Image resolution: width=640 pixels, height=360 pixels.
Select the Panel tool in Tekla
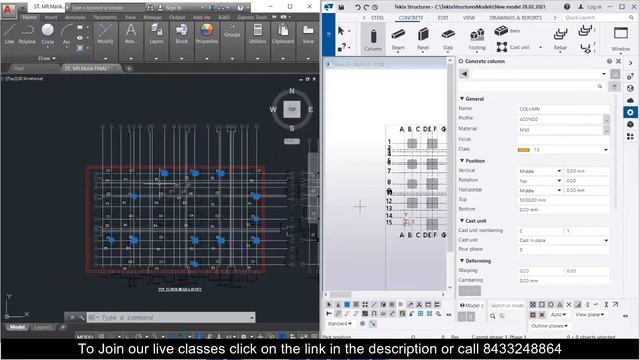423,39
